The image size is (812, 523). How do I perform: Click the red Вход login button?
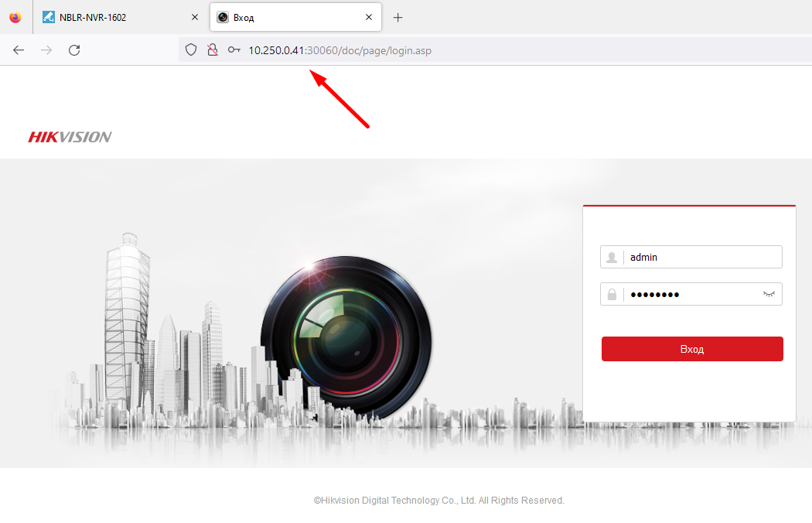pyautogui.click(x=692, y=349)
